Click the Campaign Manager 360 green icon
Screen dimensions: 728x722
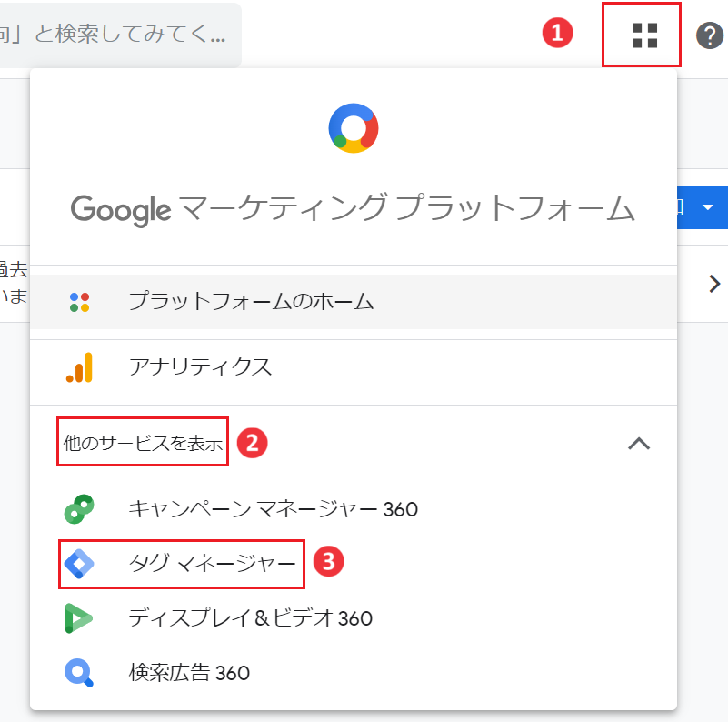79,509
